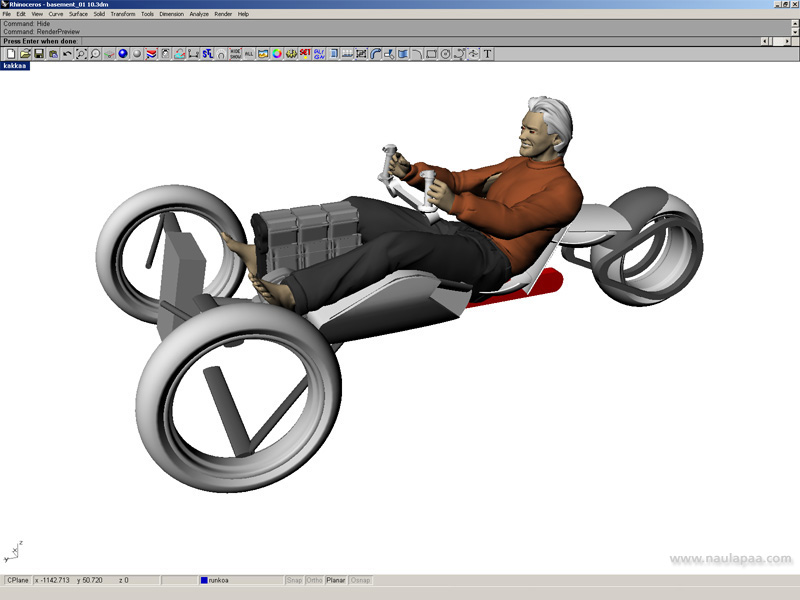Enable Osnap in the status bar
Screen dimensions: 800x600
click(360, 580)
